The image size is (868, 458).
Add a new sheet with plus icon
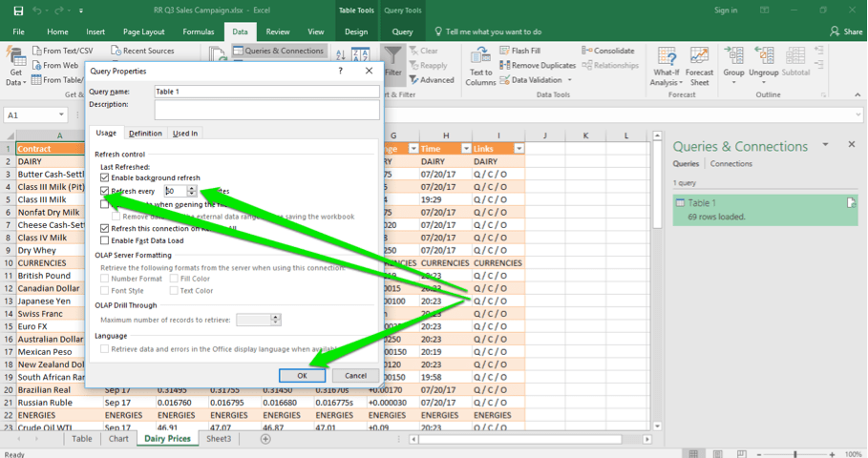tap(265, 439)
